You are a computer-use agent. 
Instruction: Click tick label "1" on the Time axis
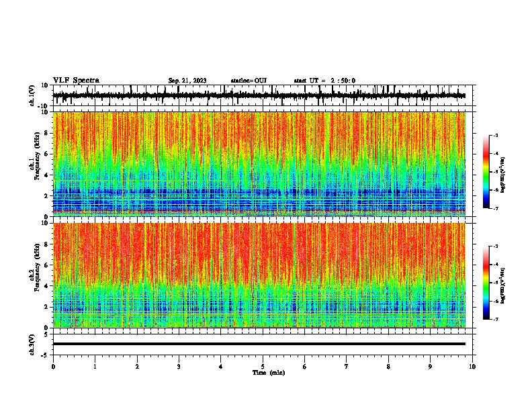(95, 367)
